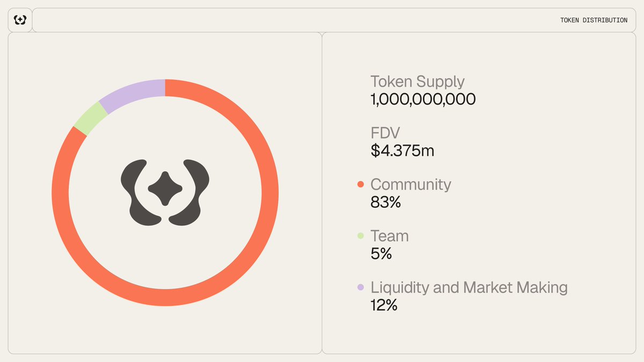
Task: Click the Liquidity and Market Making label
Action: (x=469, y=288)
